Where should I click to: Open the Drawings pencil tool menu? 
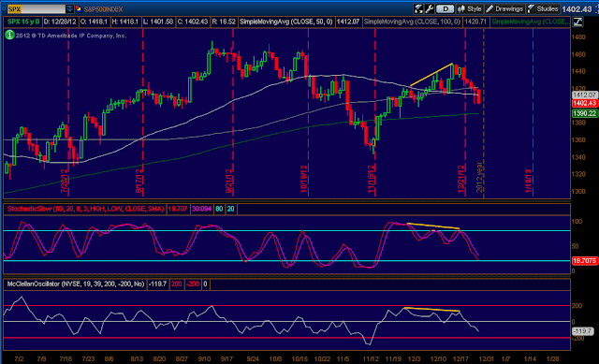pos(504,8)
